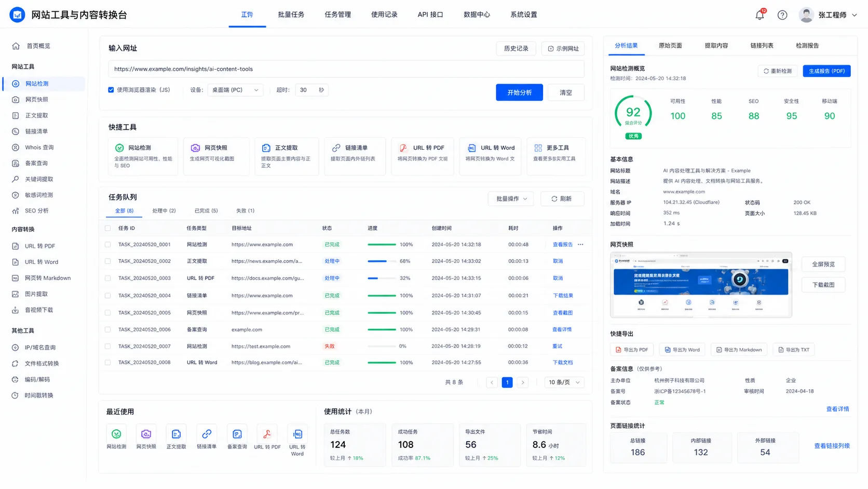The width and height of the screenshot is (868, 489).
Task: Open the help question mark icon
Action: click(x=782, y=15)
